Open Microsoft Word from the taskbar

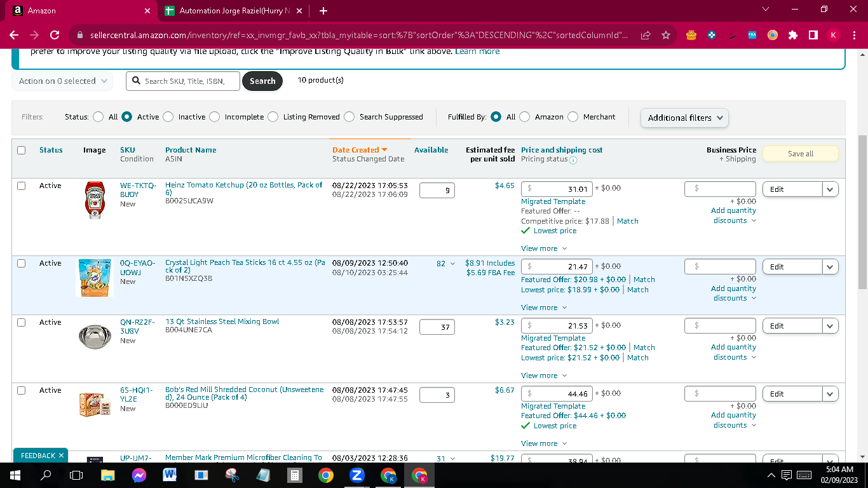[170, 475]
